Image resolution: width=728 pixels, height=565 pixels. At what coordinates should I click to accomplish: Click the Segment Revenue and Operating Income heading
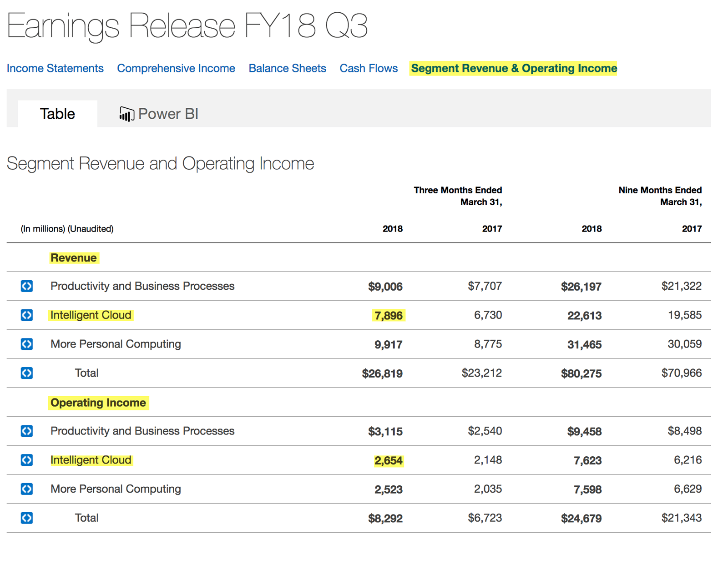160,163
